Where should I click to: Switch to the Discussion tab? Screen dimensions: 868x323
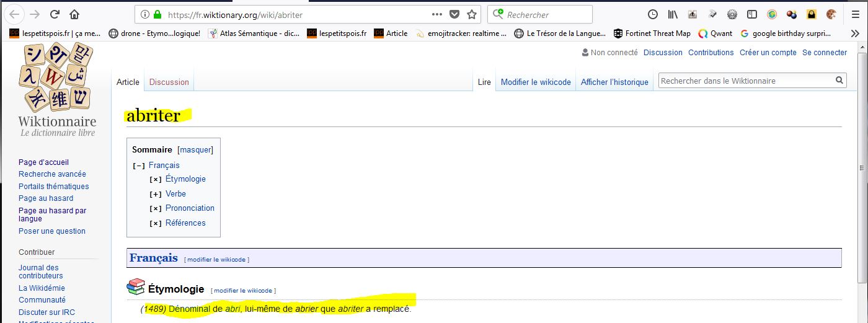(x=169, y=82)
